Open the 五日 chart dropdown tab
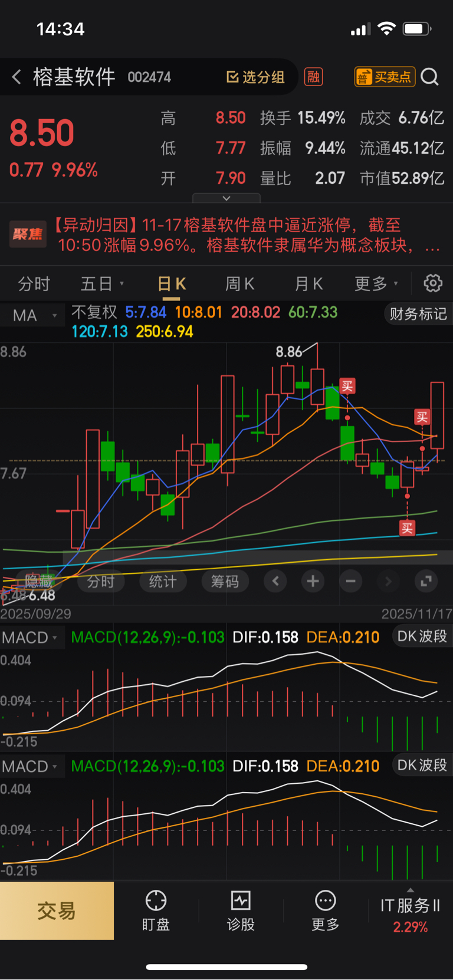Image resolution: width=453 pixels, height=980 pixels. 102,284
